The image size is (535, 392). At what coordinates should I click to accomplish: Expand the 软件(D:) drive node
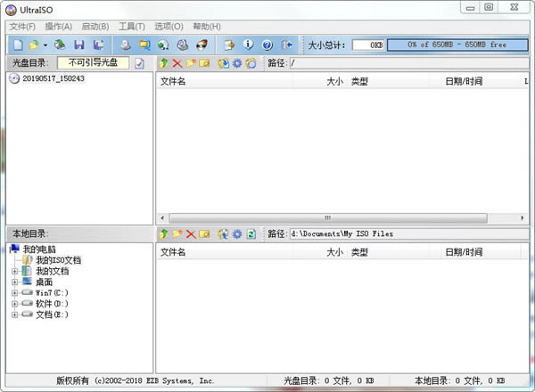tap(14, 304)
